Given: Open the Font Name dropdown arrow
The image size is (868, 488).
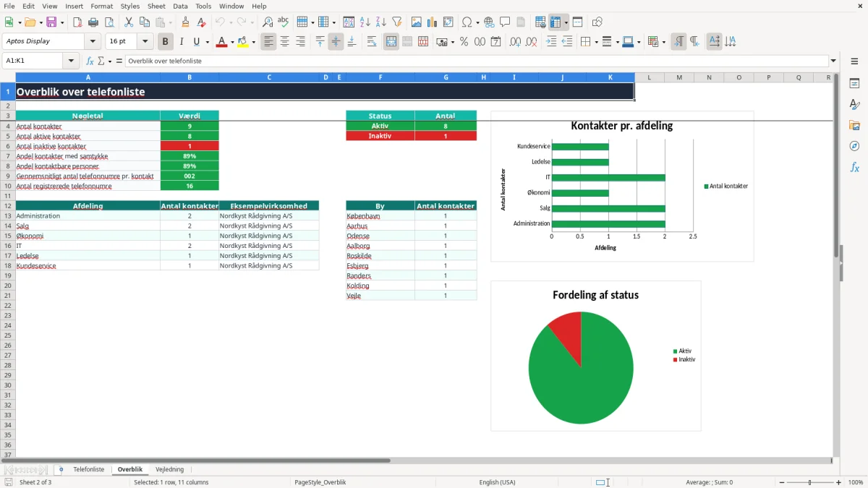Looking at the screenshot, I should [x=93, y=42].
